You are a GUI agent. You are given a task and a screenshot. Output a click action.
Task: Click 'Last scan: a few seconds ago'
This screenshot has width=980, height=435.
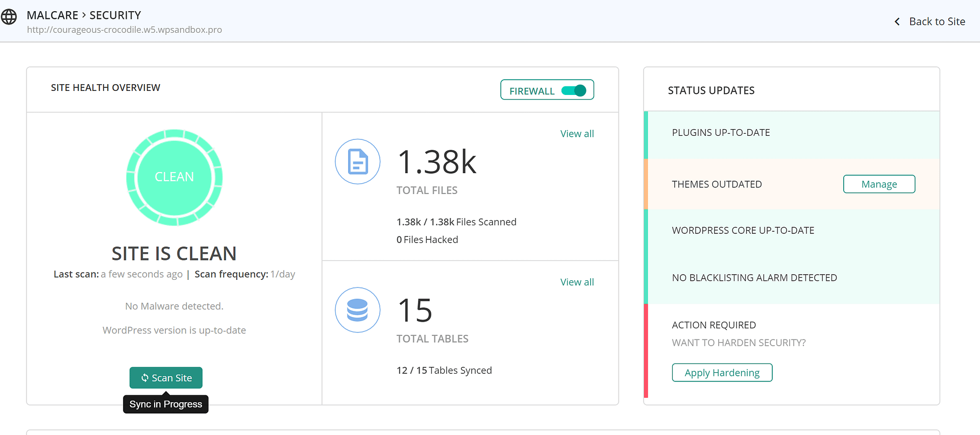(x=118, y=274)
